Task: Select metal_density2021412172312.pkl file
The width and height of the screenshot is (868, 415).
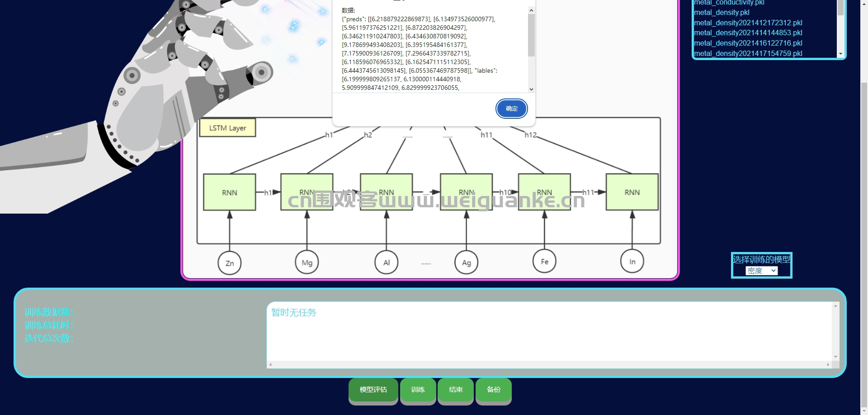Action: point(748,23)
